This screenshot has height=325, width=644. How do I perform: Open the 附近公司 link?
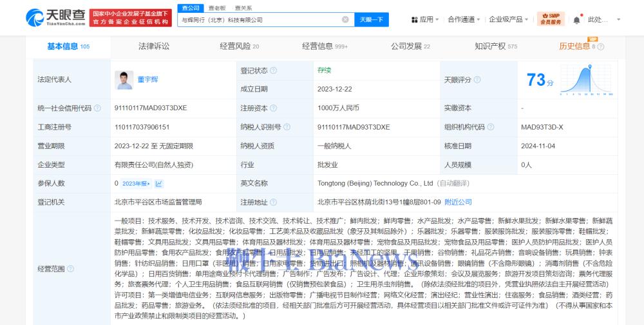pos(458,202)
